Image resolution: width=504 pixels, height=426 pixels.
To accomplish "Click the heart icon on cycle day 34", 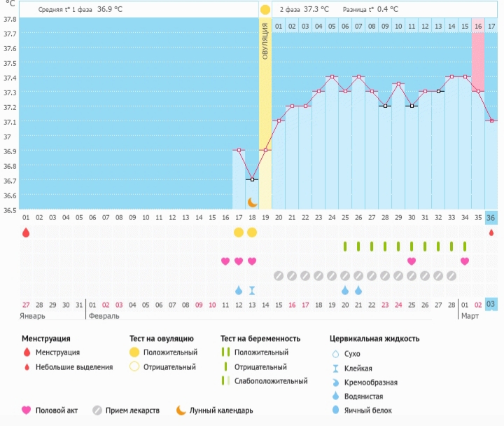I will [x=465, y=261].
